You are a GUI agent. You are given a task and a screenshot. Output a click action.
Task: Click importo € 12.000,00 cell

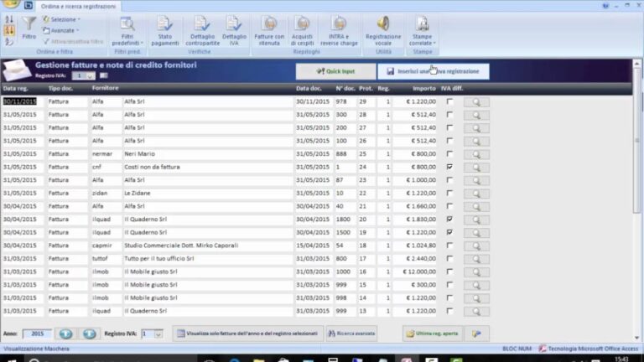pos(415,271)
